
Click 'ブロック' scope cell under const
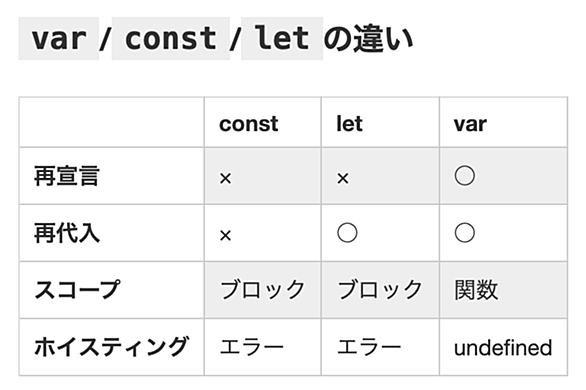coord(262,290)
